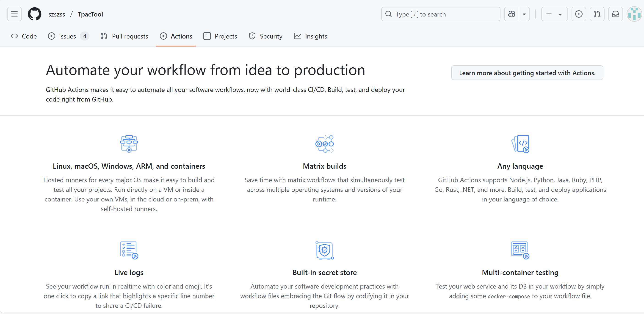This screenshot has height=314, width=644.
Task: Click the Matrix builds illustration icon
Action: coord(324,144)
